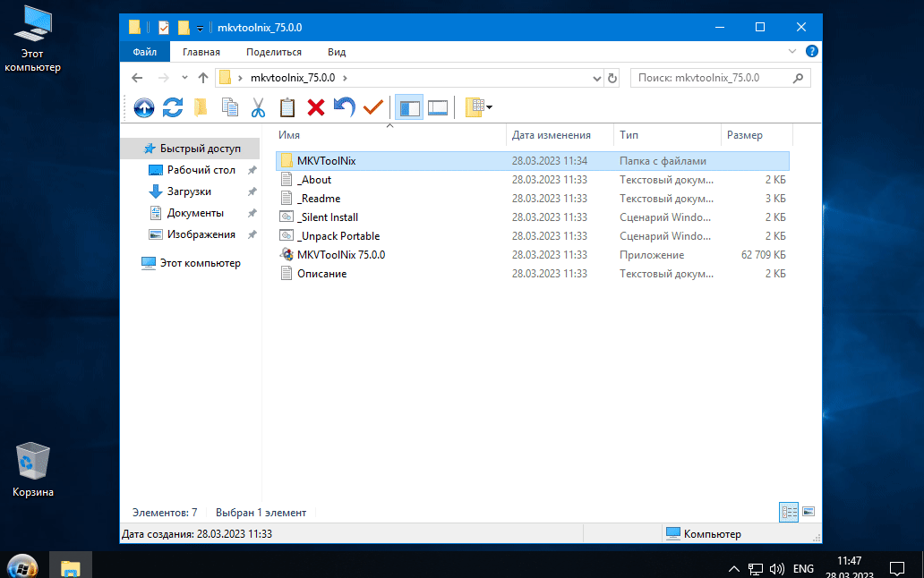
Task: Click the volume speaker tray icon
Action: coord(777,568)
